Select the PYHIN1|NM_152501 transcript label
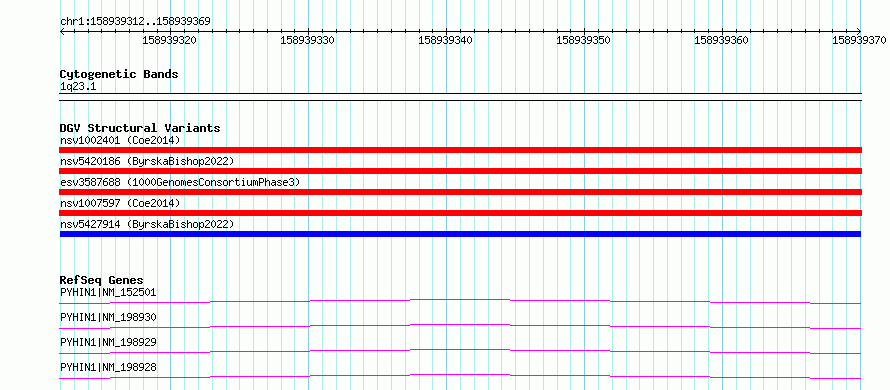The height and width of the screenshot is (390, 890). pyautogui.click(x=108, y=292)
